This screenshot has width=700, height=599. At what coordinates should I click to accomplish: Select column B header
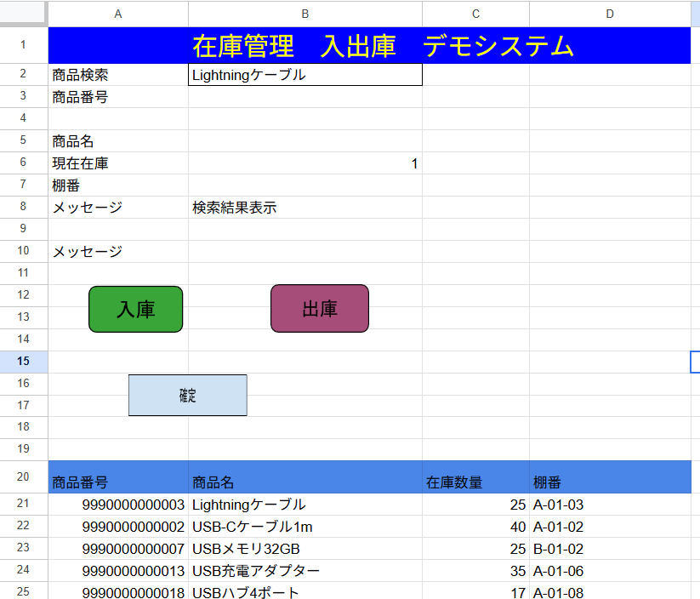(x=304, y=14)
